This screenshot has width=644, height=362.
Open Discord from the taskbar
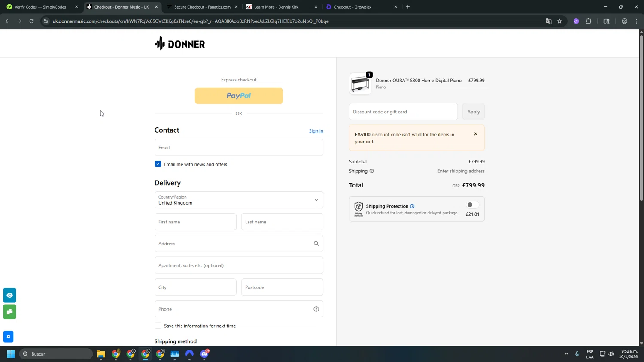click(x=204, y=354)
